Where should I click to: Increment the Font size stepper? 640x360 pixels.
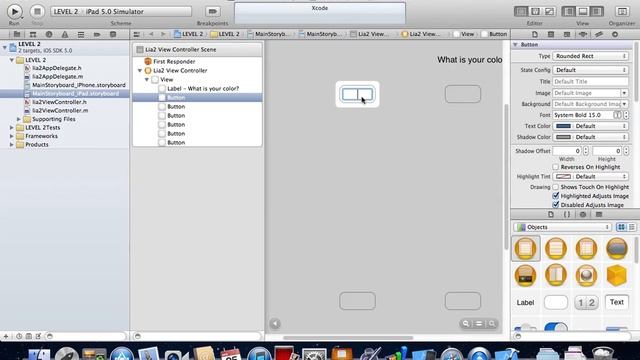tap(626, 113)
